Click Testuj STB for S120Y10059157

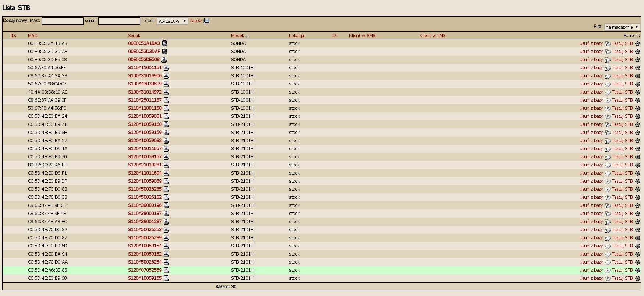622,157
